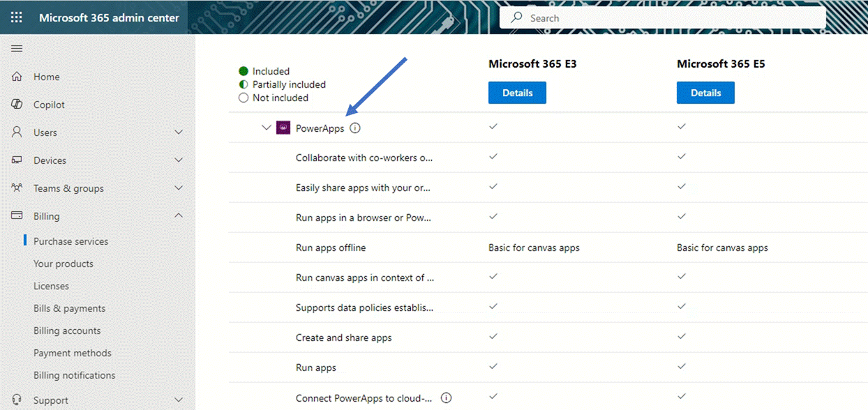Go to Licenses in the sidebar

[x=51, y=286]
